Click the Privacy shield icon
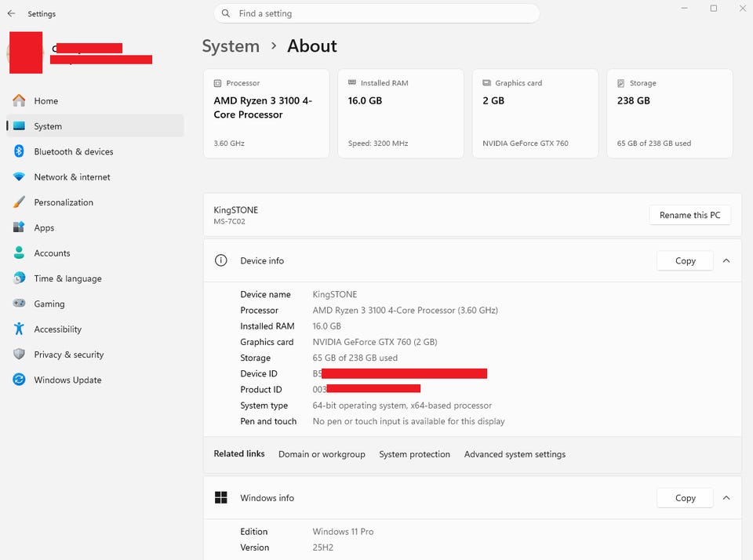The image size is (753, 560). point(19,354)
